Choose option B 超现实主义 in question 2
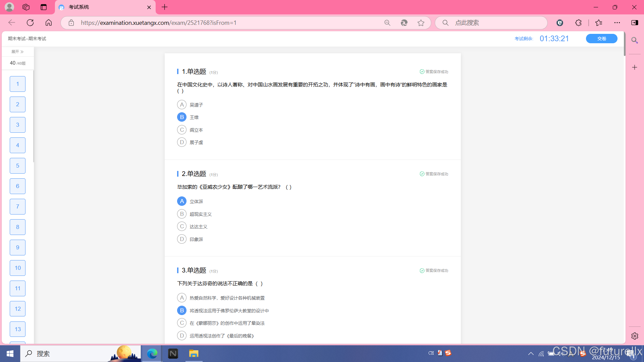Viewport: 644px width, 362px height. [182, 214]
